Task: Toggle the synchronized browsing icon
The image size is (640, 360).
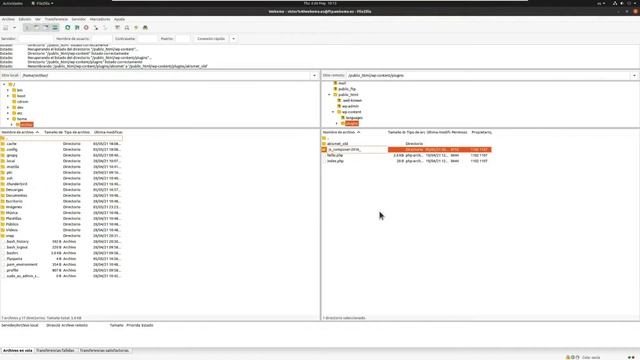Action: (x=136, y=28)
